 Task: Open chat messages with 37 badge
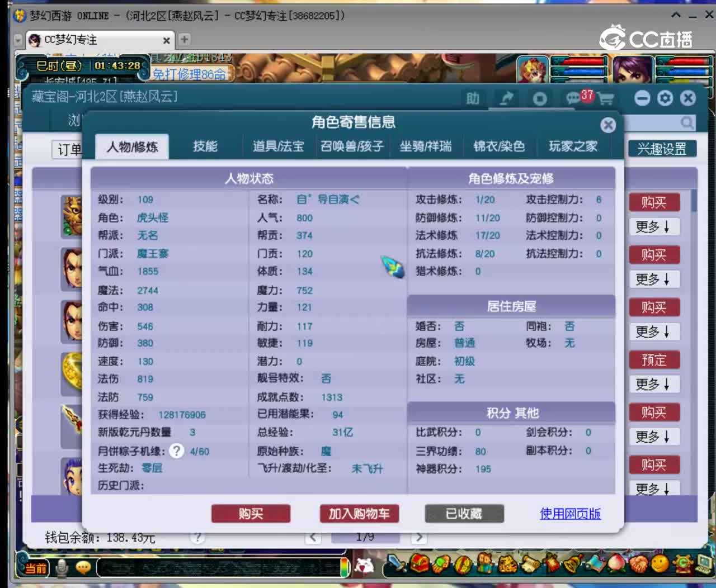578,97
